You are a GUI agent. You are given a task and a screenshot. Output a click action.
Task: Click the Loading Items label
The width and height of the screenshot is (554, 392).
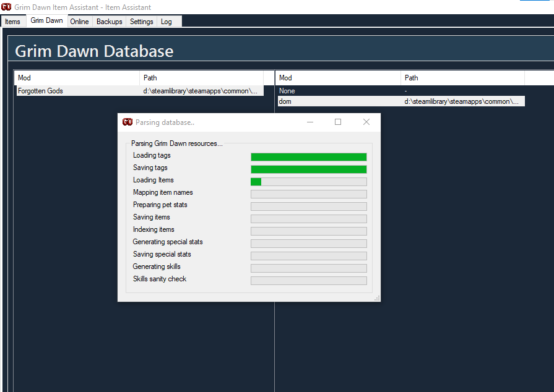[154, 180]
